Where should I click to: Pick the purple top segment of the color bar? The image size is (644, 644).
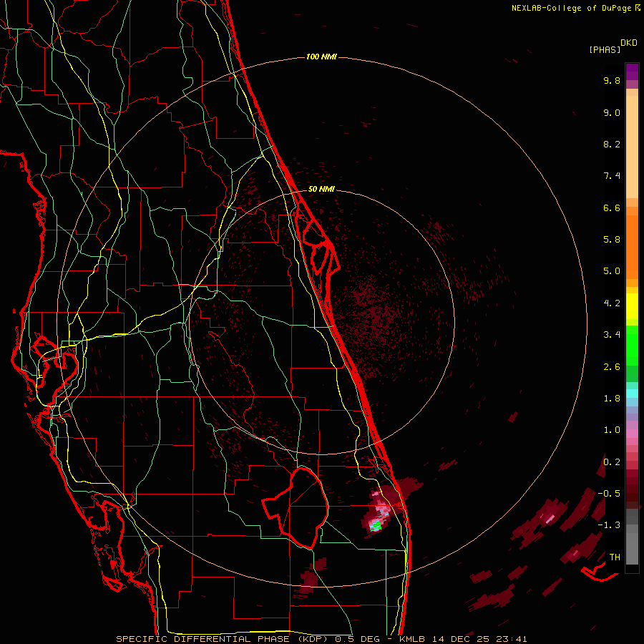[x=632, y=72]
